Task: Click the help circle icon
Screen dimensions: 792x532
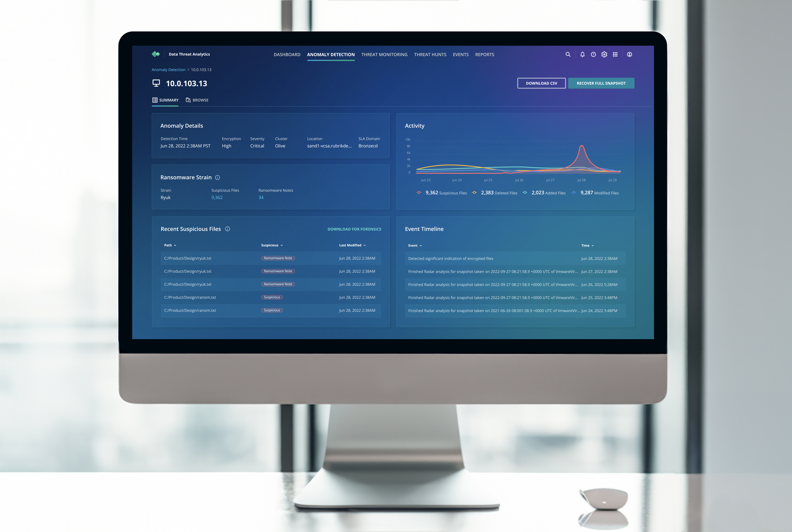Action: tap(593, 54)
